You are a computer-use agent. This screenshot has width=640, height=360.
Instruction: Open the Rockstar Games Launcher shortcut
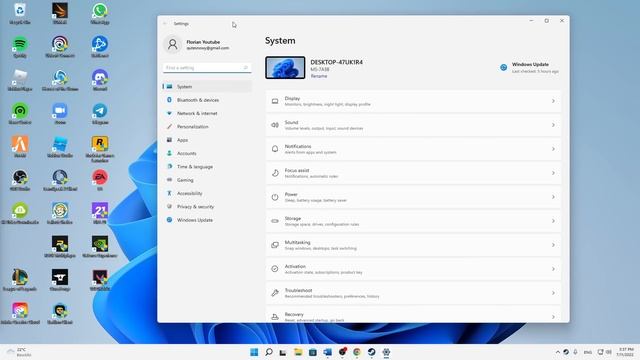(100, 149)
